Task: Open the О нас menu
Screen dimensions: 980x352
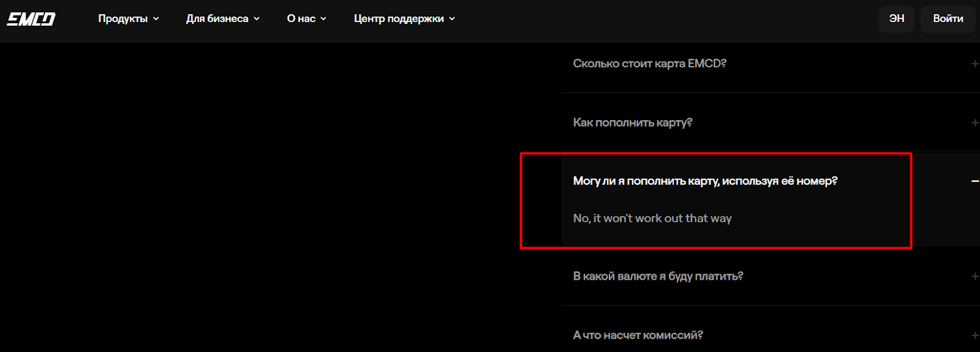Action: click(x=301, y=19)
